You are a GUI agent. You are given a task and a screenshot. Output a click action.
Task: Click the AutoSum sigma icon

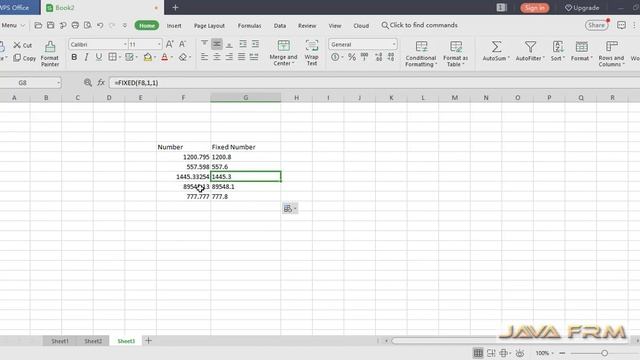(496, 47)
